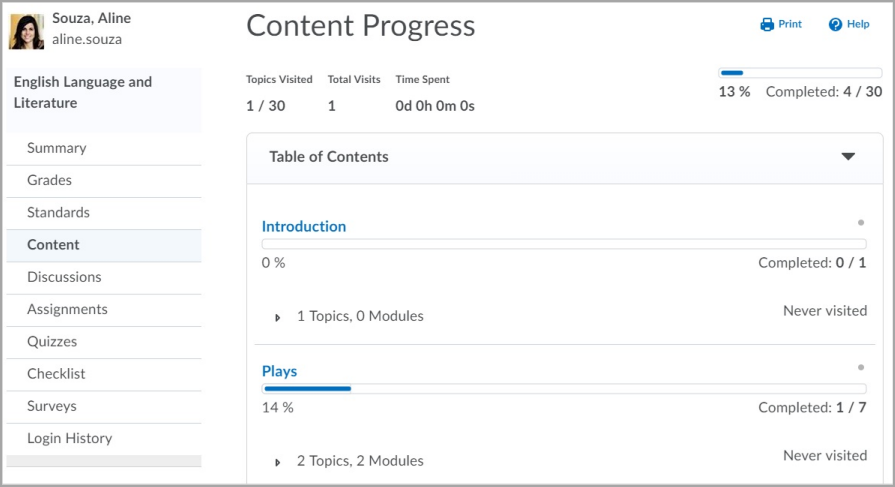Click the Plays 14% progress bar
The image size is (895, 487).
tap(564, 389)
